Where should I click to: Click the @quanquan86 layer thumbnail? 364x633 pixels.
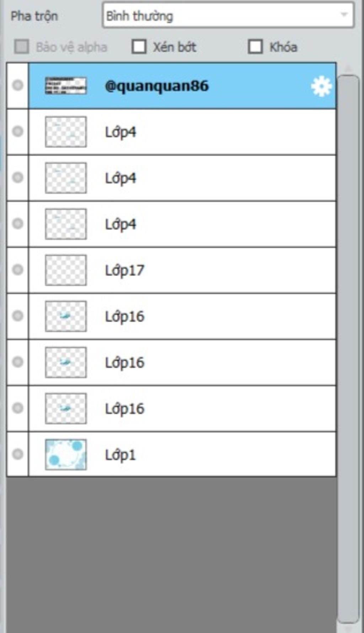pos(66,86)
